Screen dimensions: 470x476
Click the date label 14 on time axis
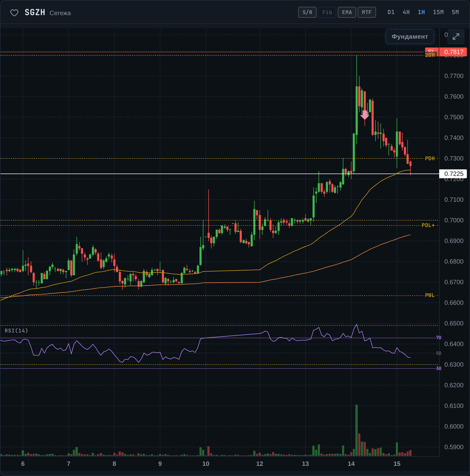351,464
